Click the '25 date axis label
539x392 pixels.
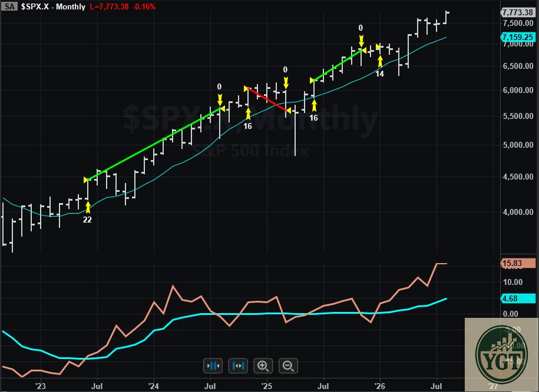[266, 387]
